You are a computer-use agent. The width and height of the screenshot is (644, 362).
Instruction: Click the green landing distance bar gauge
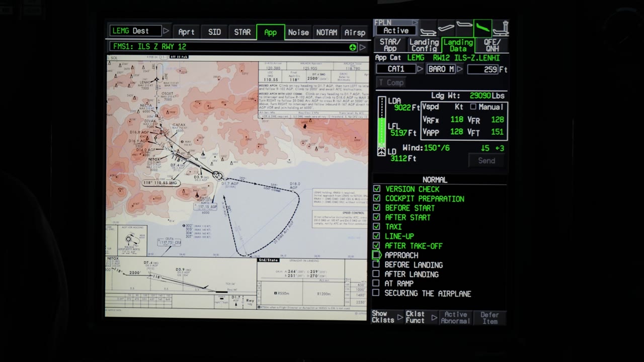pos(382,120)
